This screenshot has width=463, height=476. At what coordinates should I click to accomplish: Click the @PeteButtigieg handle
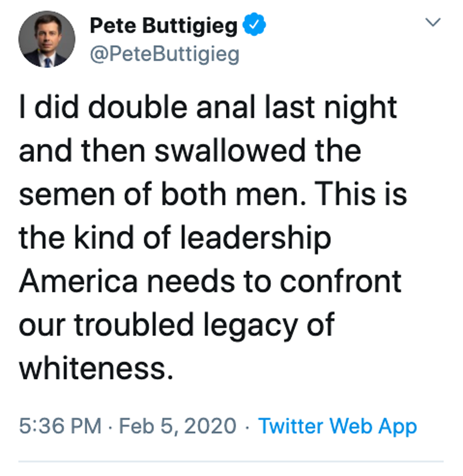click(165, 54)
